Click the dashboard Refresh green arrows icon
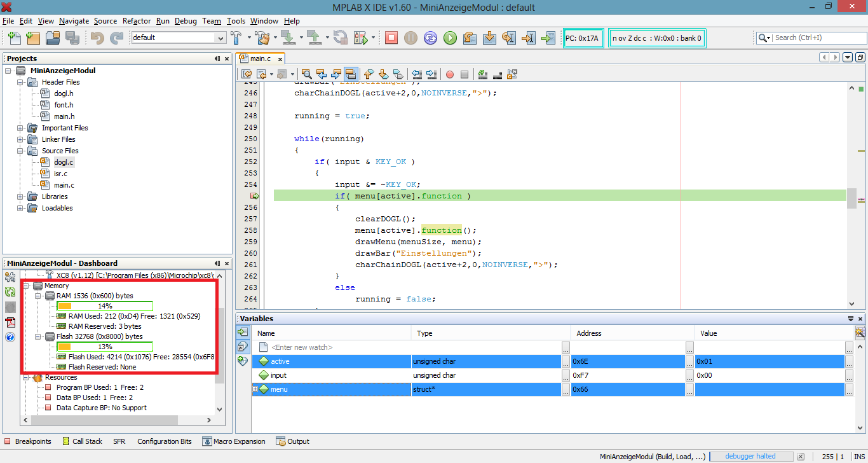The height and width of the screenshot is (463, 868). (10, 292)
